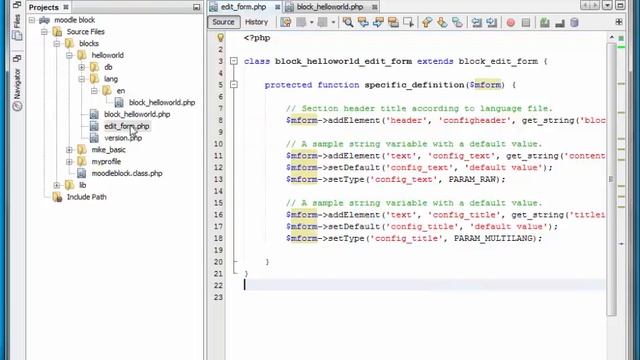Select block_helloworld.php under en folder

162,103
